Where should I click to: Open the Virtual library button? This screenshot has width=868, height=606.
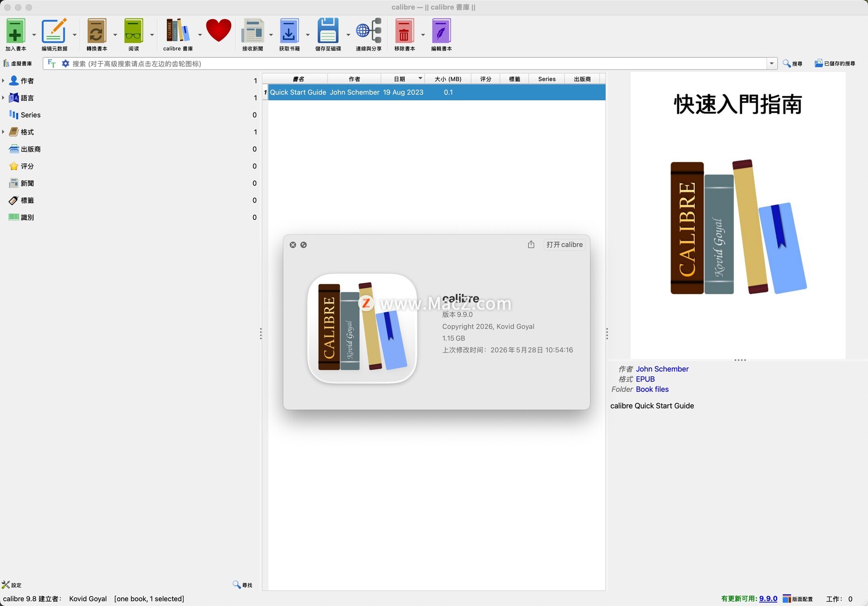(18, 64)
